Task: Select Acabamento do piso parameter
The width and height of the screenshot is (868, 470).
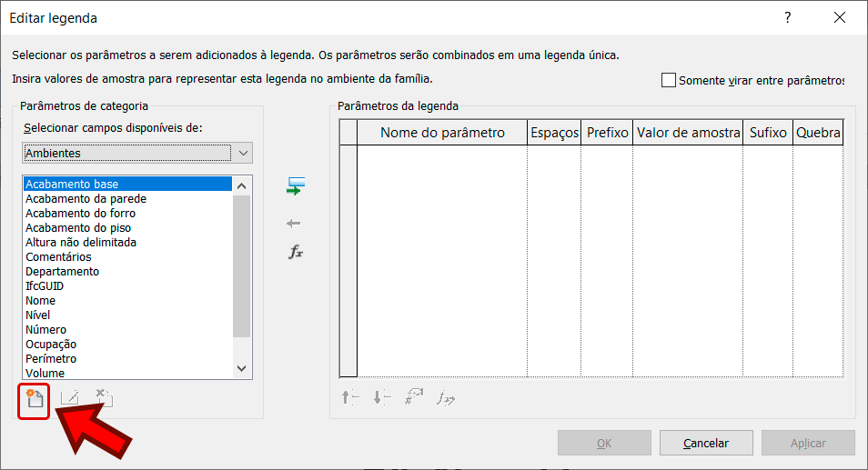Action: pyautogui.click(x=127, y=228)
